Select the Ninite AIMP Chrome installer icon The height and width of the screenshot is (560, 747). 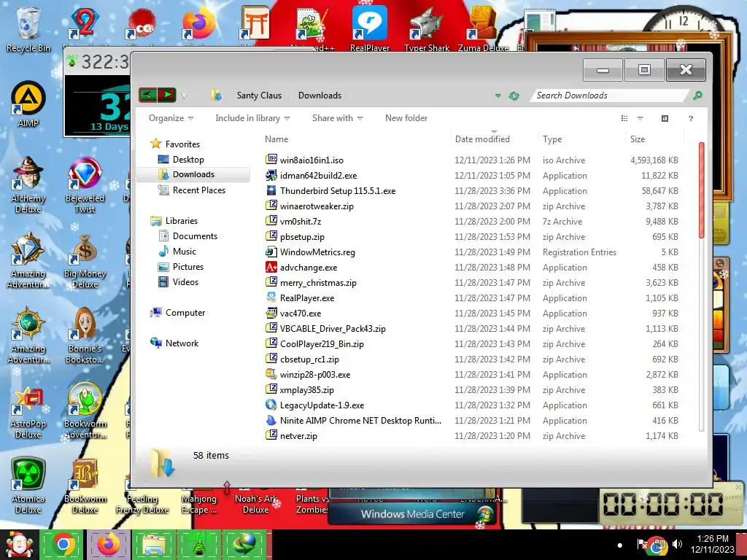(271, 420)
